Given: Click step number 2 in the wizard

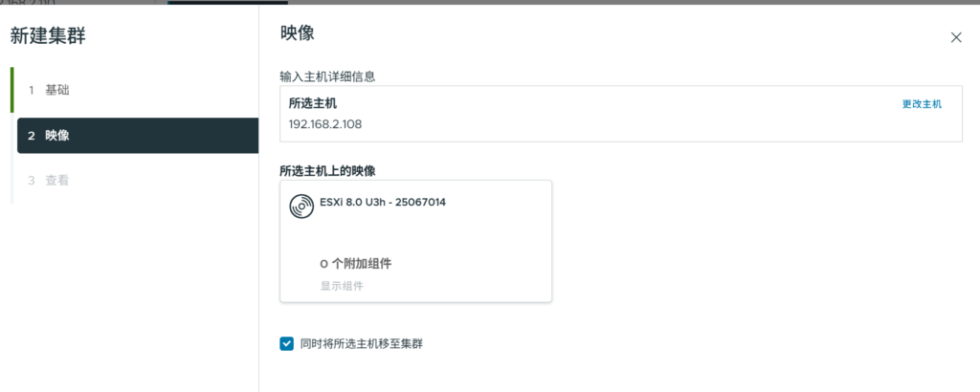Looking at the screenshot, I should (31, 136).
